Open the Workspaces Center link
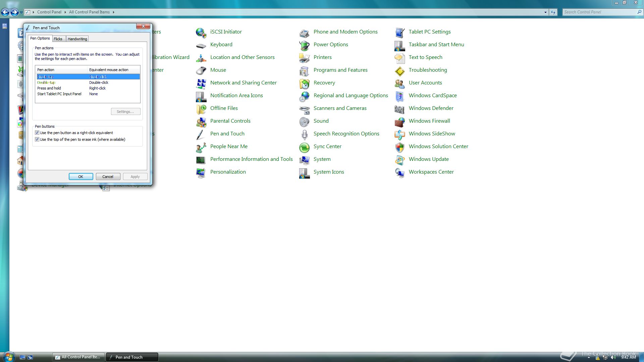This screenshot has width=644, height=362. click(431, 172)
